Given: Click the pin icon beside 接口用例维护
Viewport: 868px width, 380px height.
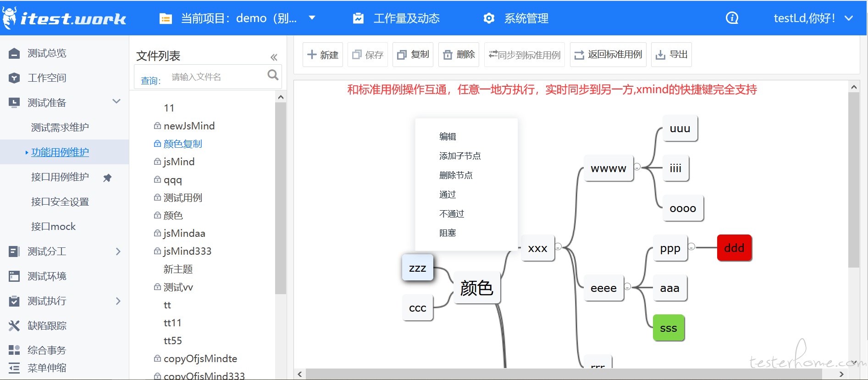Looking at the screenshot, I should coord(107,178).
